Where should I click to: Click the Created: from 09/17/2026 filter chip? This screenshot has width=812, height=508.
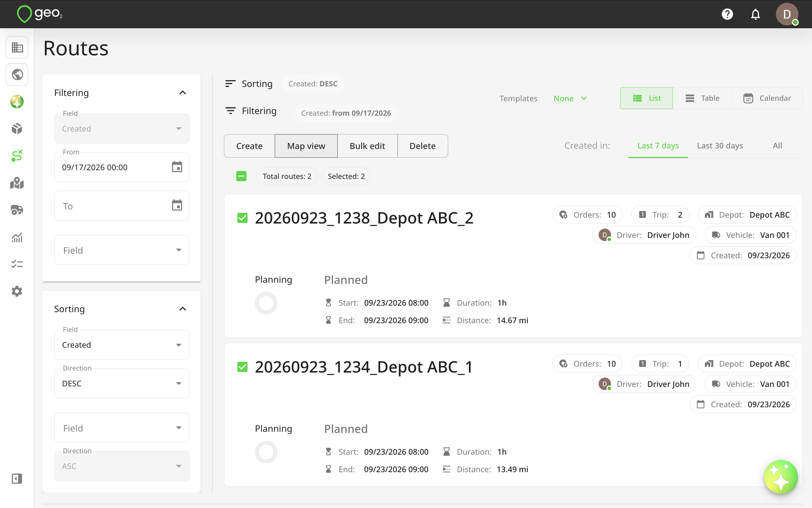[346, 113]
